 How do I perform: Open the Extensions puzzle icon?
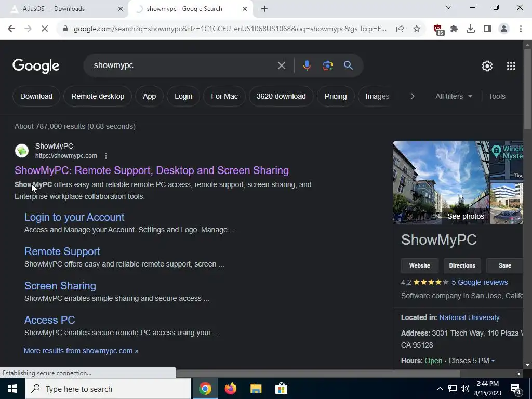point(454,29)
